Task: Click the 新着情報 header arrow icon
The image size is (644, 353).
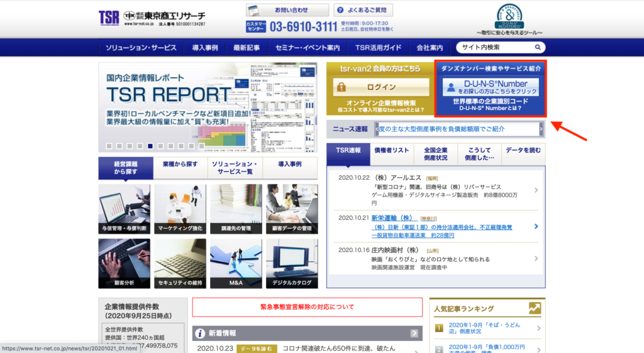Action: [x=414, y=334]
